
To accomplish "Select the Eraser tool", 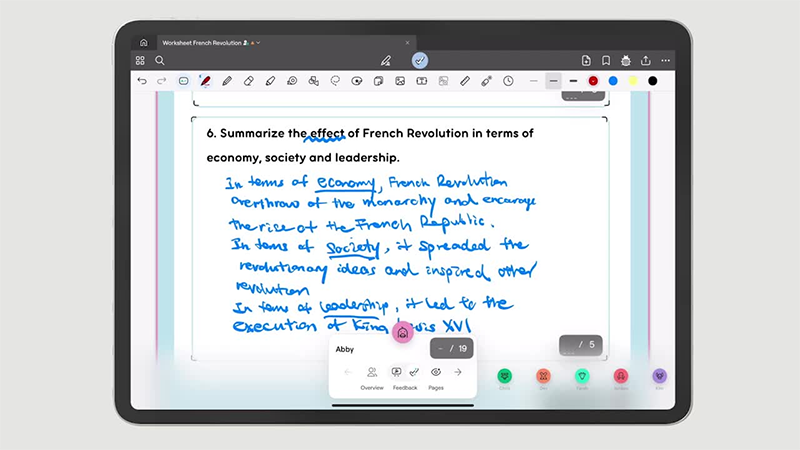I will click(248, 81).
